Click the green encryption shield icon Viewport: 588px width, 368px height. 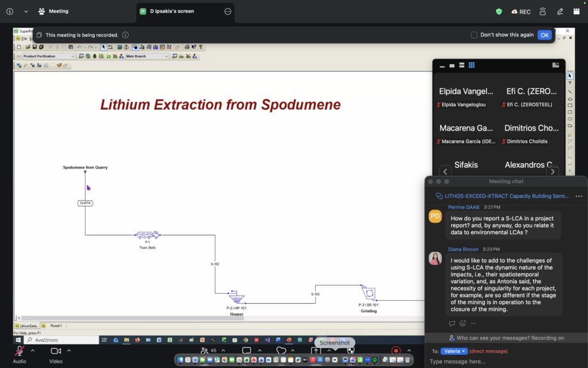coord(499,11)
